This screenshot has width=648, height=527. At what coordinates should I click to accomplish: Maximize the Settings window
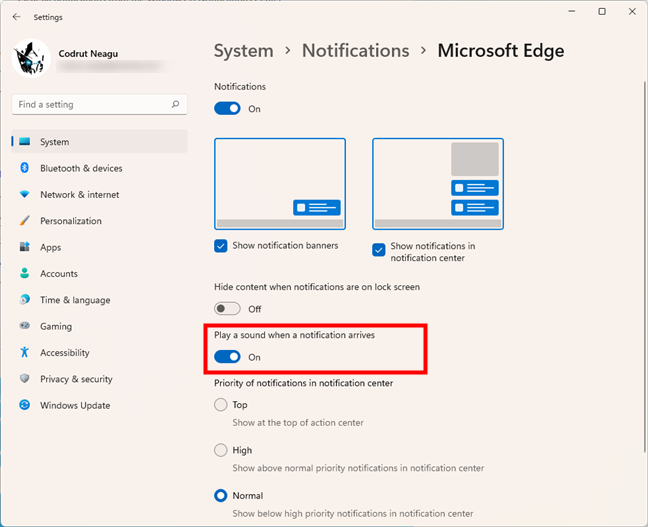[602, 11]
